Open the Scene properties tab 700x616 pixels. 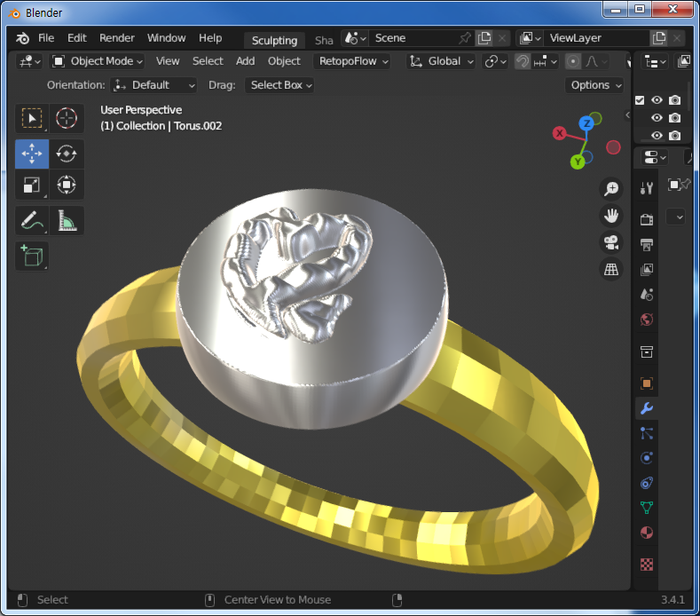647,295
